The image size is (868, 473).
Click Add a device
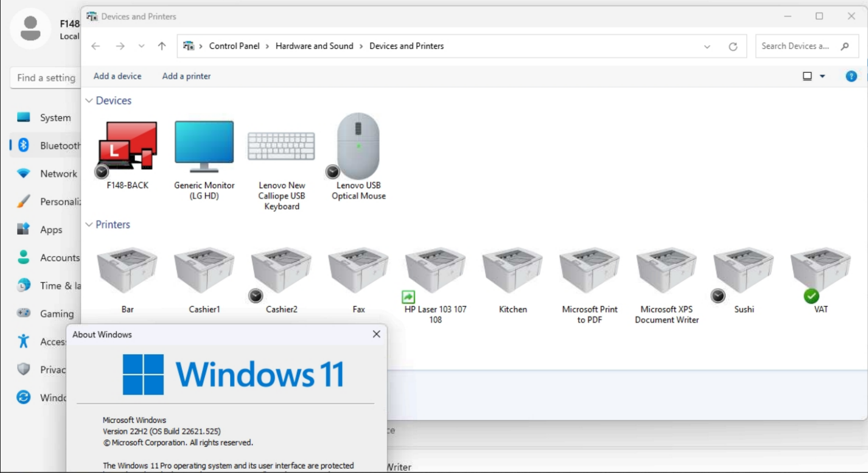click(117, 76)
